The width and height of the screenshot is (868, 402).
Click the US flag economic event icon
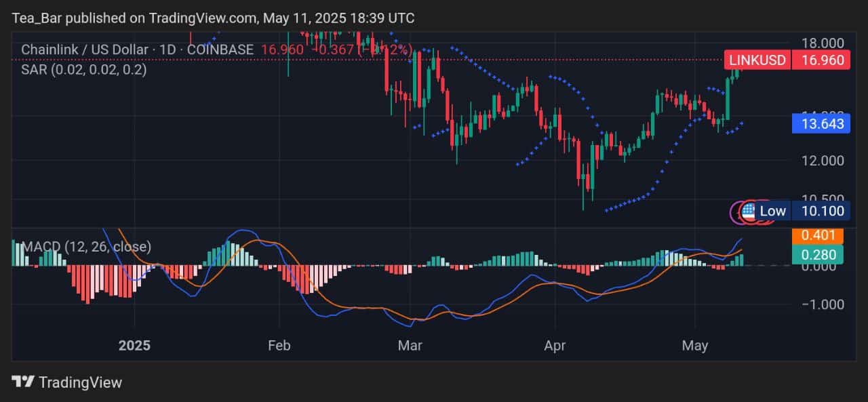749,212
